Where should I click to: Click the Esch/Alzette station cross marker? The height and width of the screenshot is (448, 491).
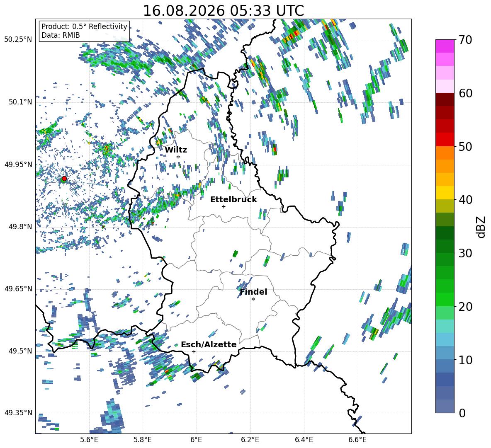[194, 351]
